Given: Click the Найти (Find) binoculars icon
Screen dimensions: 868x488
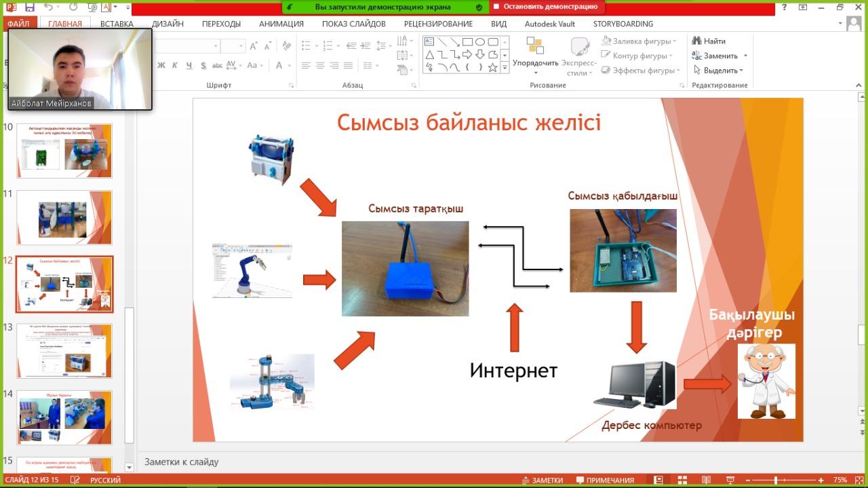Looking at the screenshot, I should 696,41.
